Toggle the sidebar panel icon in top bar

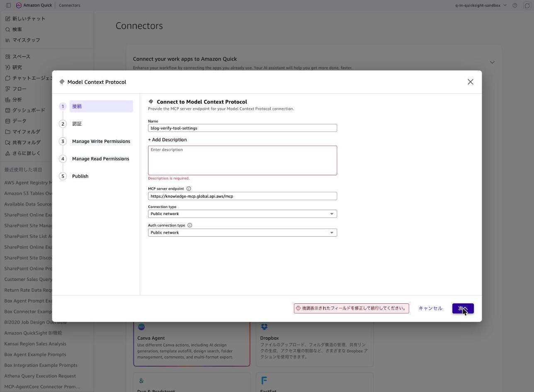coord(8,5)
